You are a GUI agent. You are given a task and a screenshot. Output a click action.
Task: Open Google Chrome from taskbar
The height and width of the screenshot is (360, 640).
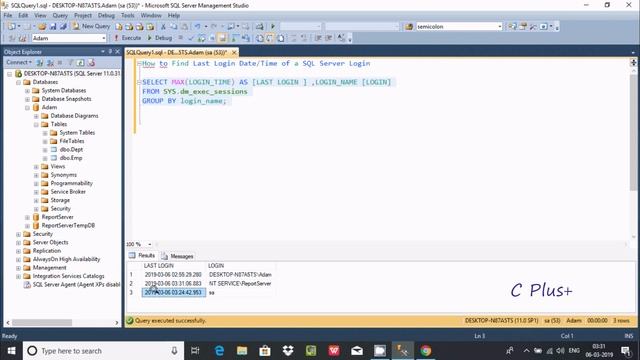(x=425, y=351)
